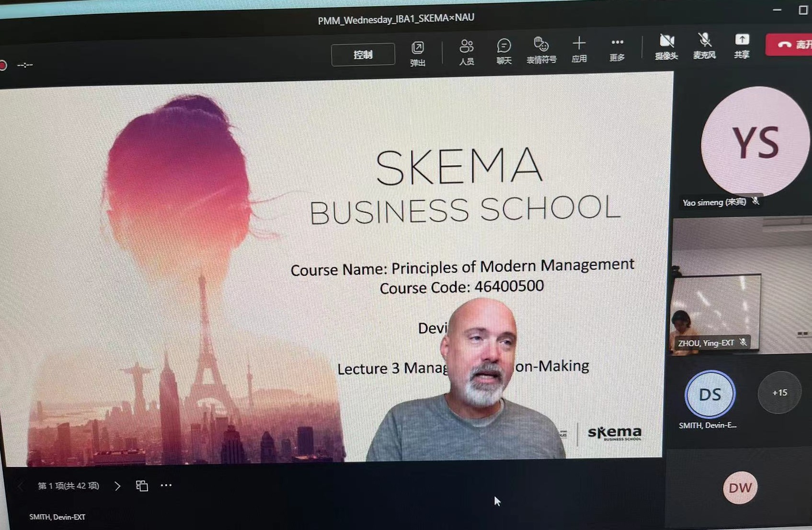Toggle the Camera (摄像头) on

(x=666, y=46)
